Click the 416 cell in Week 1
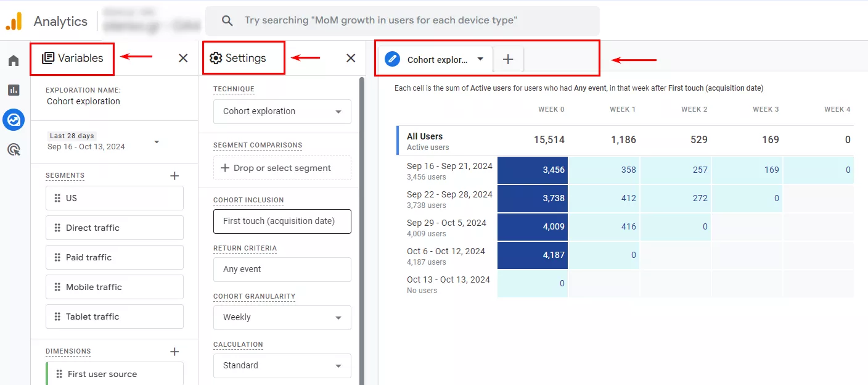The image size is (868, 385). pos(604,227)
